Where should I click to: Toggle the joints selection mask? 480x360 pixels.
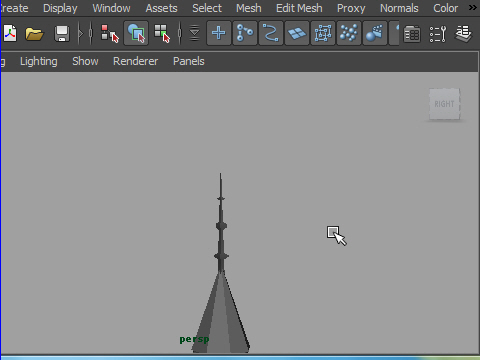245,33
